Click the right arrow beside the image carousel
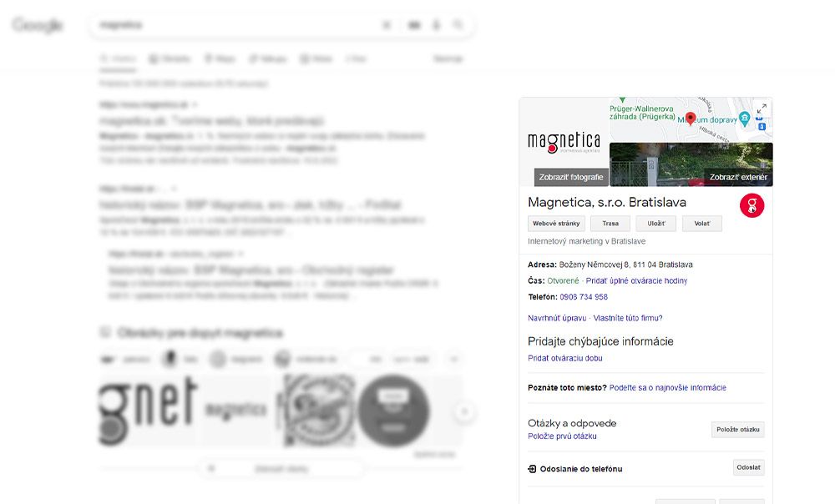The height and width of the screenshot is (504, 835). click(x=464, y=411)
